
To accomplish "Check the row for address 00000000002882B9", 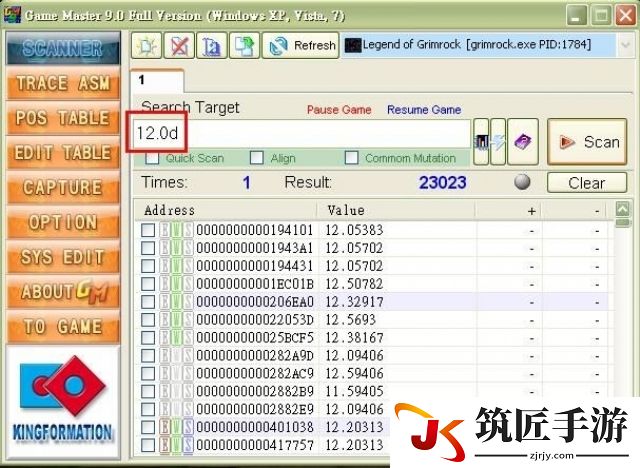I will (148, 391).
